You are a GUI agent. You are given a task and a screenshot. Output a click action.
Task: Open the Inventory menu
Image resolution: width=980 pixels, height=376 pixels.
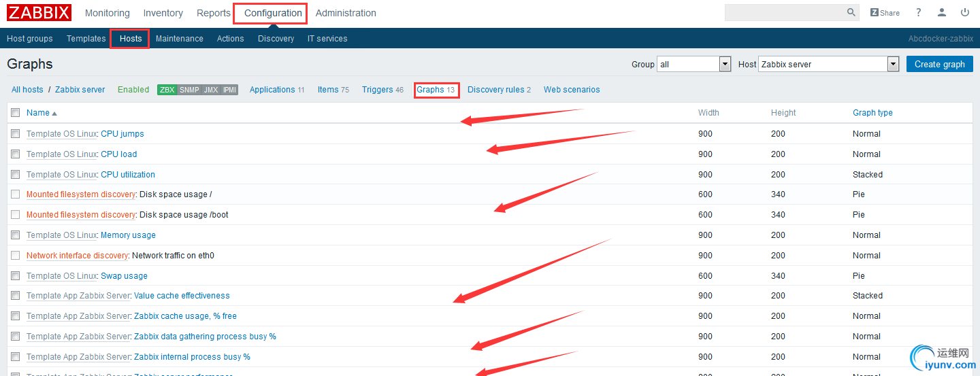[x=163, y=13]
